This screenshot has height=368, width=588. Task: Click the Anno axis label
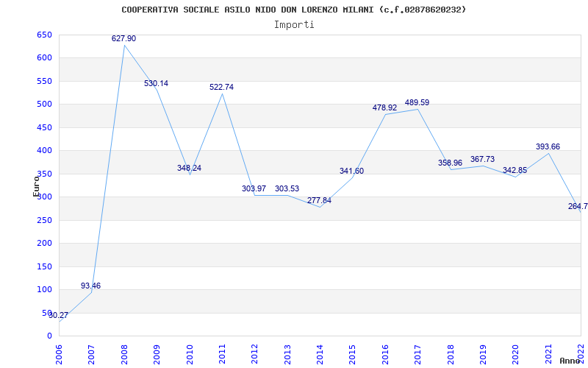coord(570,361)
